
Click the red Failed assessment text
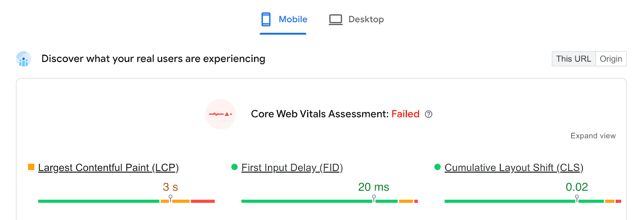[x=405, y=114]
